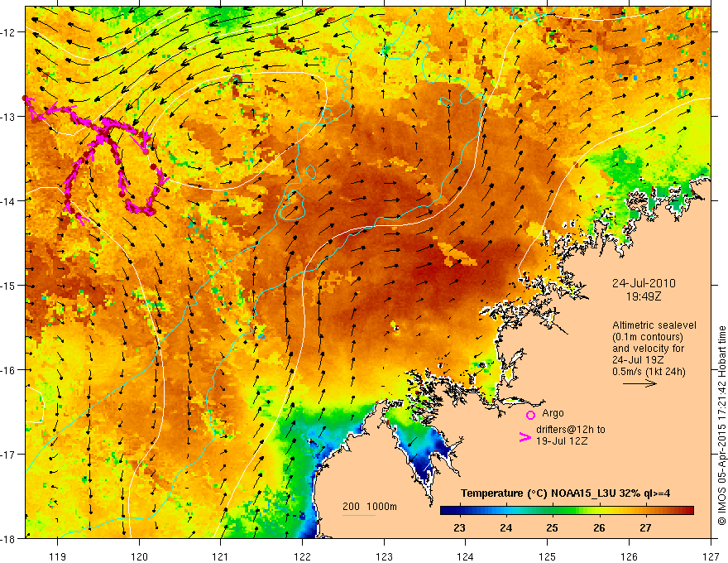The height and width of the screenshot is (563, 728).
Task: Click longitude axis label 125
Action: click(548, 556)
